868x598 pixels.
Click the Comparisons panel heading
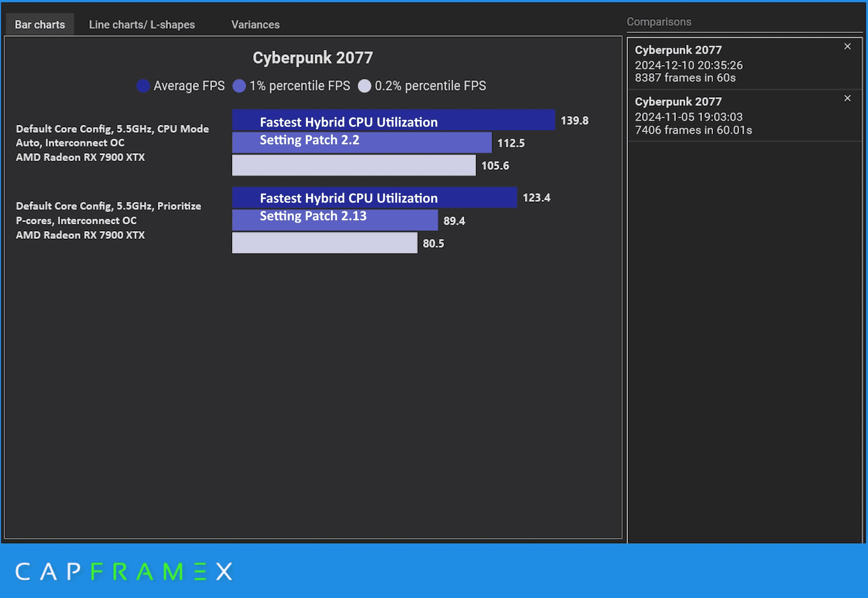click(659, 22)
